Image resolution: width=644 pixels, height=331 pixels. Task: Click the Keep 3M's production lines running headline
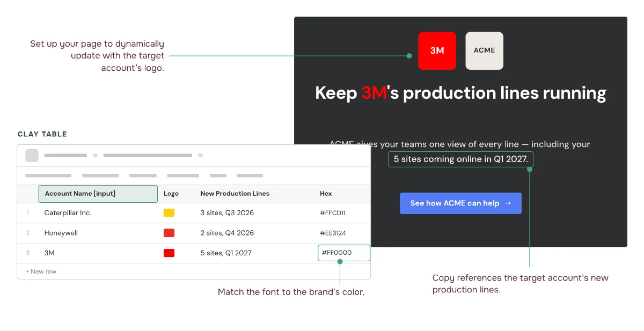(460, 93)
